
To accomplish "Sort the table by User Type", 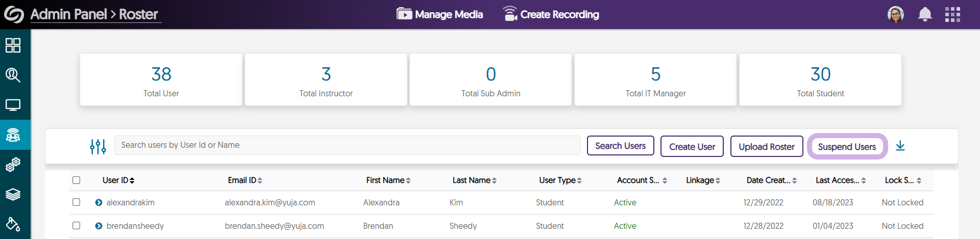I will pos(560,180).
